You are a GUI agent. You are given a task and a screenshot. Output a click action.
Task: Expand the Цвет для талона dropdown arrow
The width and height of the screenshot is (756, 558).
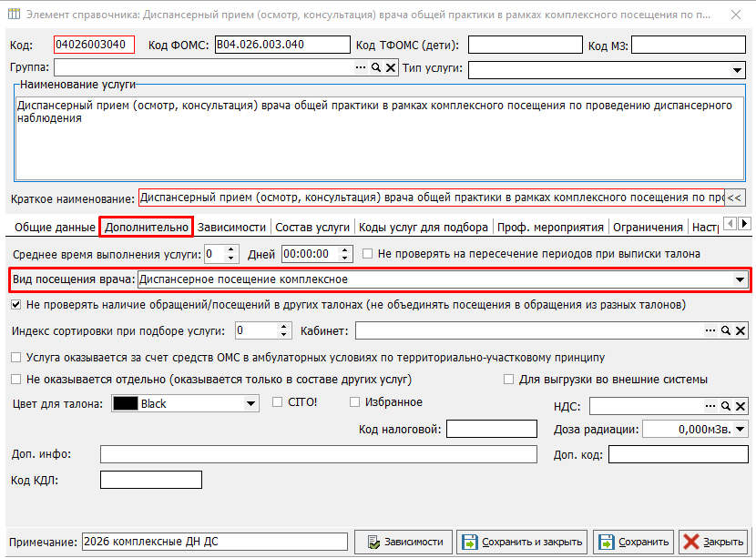tap(250, 403)
